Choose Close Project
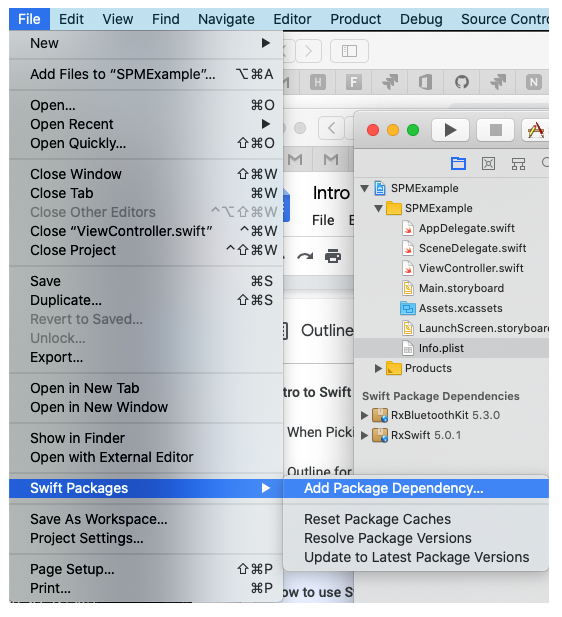562x617 pixels. pyautogui.click(x=146, y=250)
